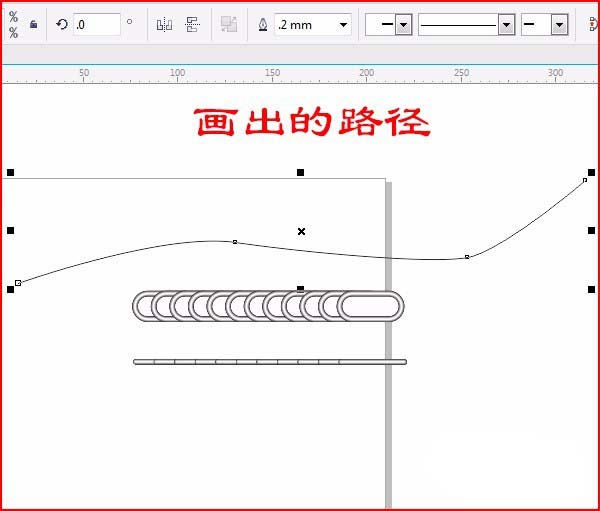The width and height of the screenshot is (600, 511).
Task: Open the start arrowhead dropdown
Action: pyautogui.click(x=403, y=25)
